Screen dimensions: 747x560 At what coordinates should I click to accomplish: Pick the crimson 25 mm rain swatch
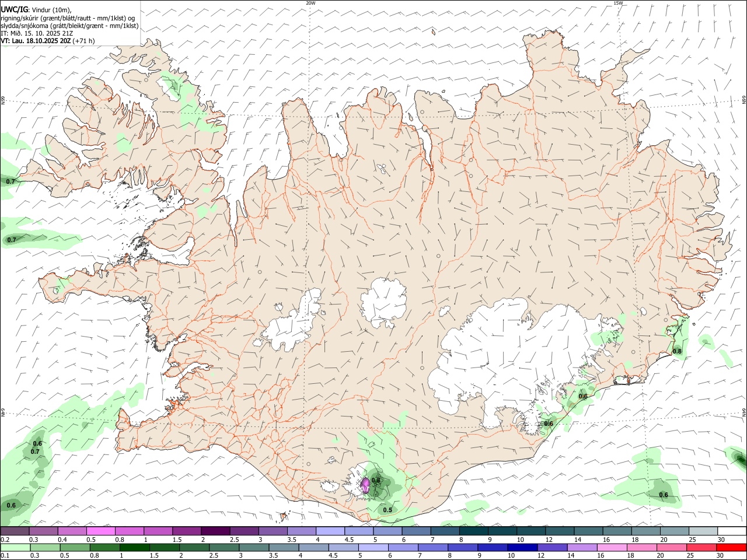click(701, 547)
